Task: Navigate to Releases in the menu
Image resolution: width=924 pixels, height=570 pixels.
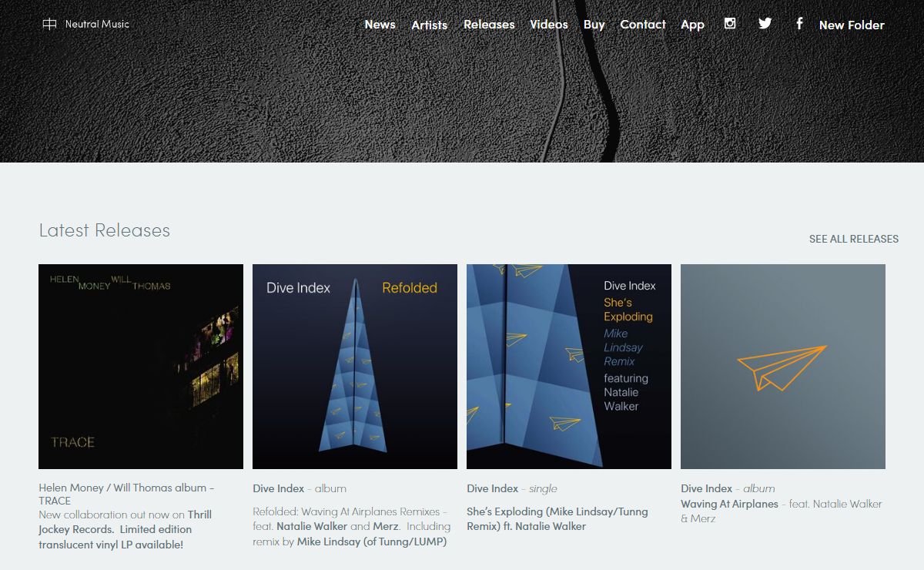Action: click(x=489, y=25)
